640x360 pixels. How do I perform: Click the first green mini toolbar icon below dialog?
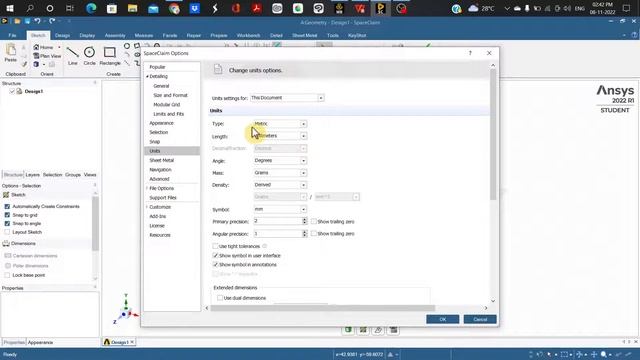pyautogui.click(x=348, y=330)
